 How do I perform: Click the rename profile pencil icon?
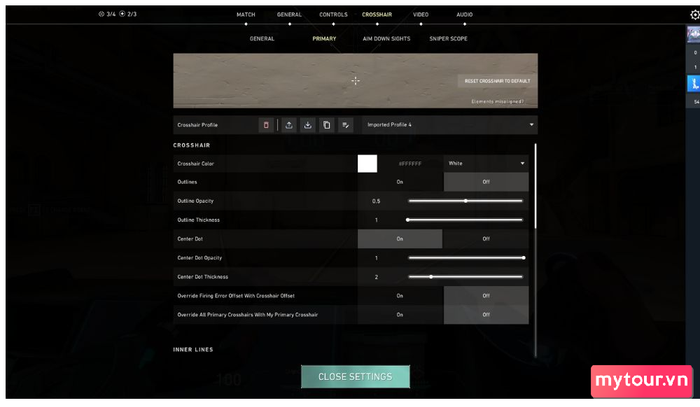click(346, 125)
